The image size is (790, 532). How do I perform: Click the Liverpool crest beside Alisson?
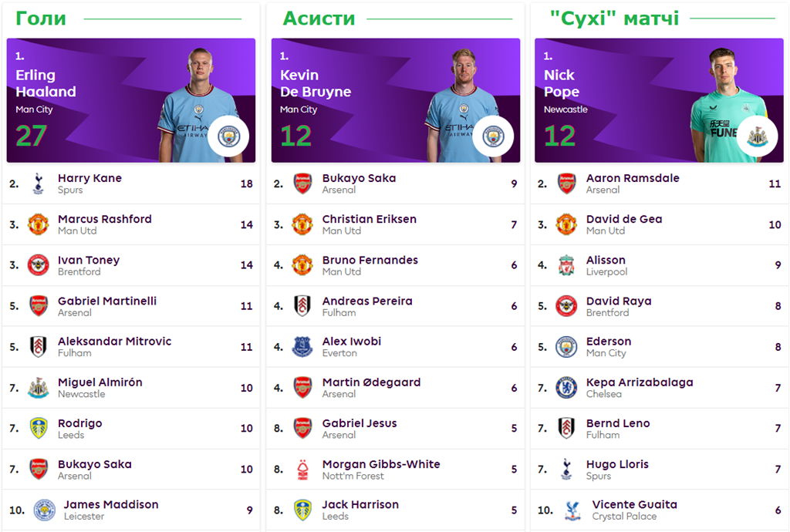click(566, 265)
